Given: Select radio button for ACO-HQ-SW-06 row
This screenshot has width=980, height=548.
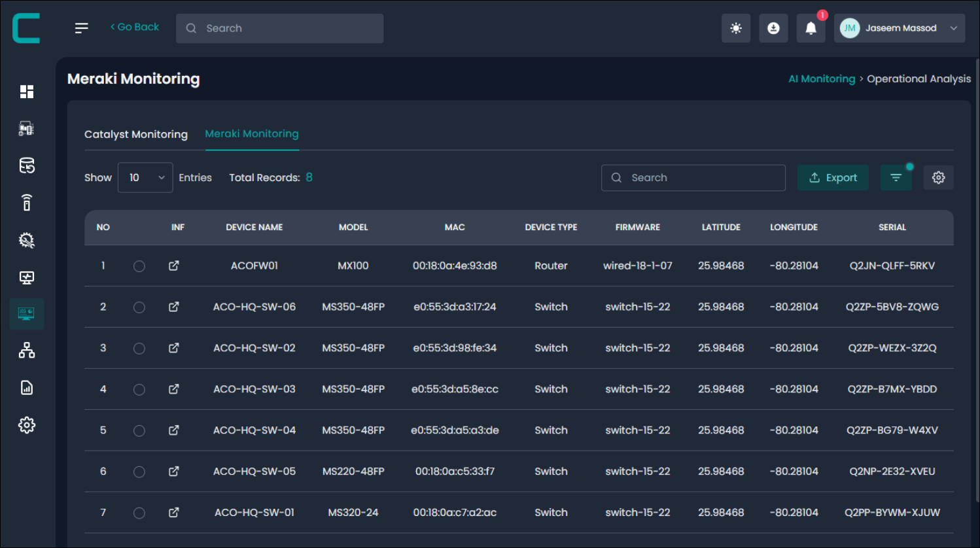Looking at the screenshot, I should (139, 307).
